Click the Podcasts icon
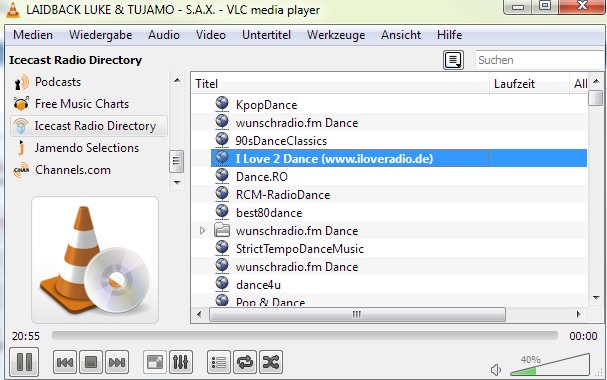The image size is (607, 380). tap(21, 82)
